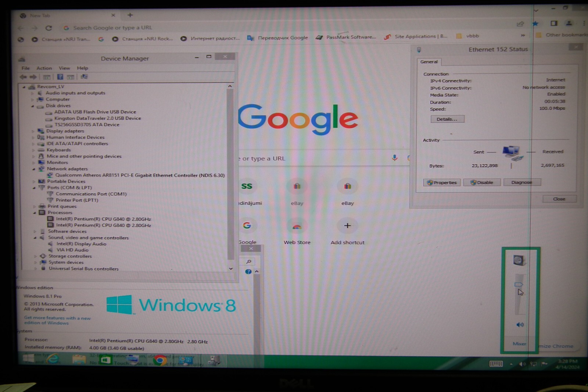Select Printer Port (LPT1)
The height and width of the screenshot is (392, 588).
tap(77, 200)
